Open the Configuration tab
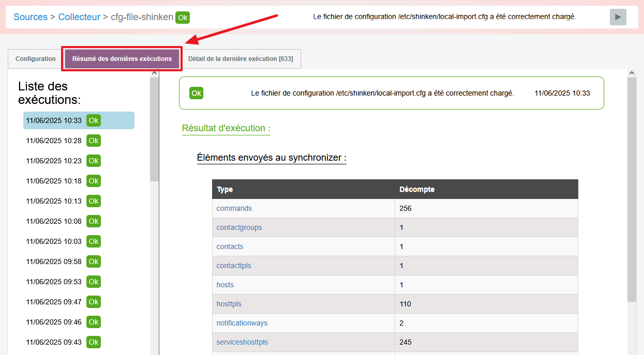Viewport: 644px width, 355px height. [35, 59]
